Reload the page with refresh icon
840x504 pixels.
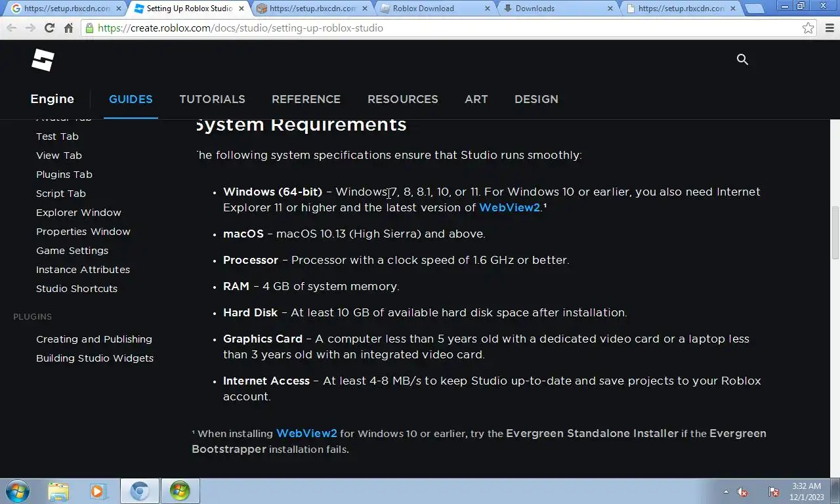click(x=49, y=28)
